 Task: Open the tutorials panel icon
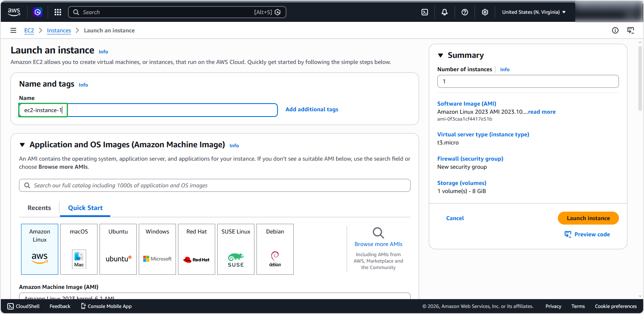pos(631,30)
